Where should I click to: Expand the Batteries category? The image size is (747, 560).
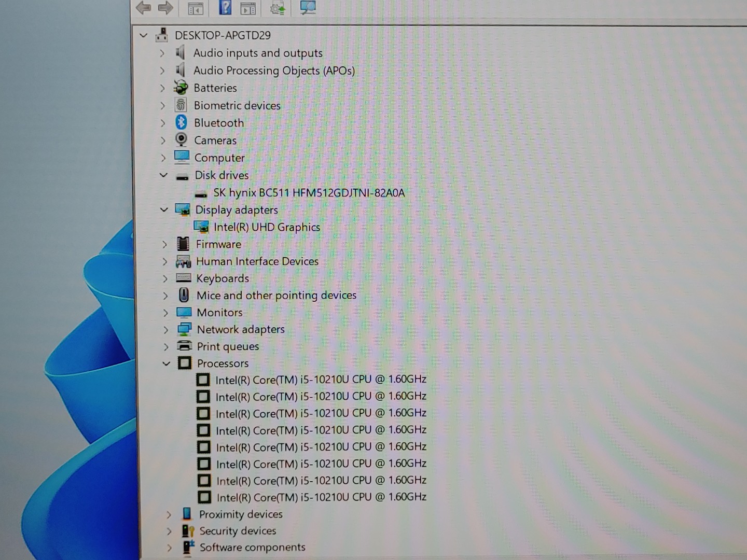coord(162,88)
